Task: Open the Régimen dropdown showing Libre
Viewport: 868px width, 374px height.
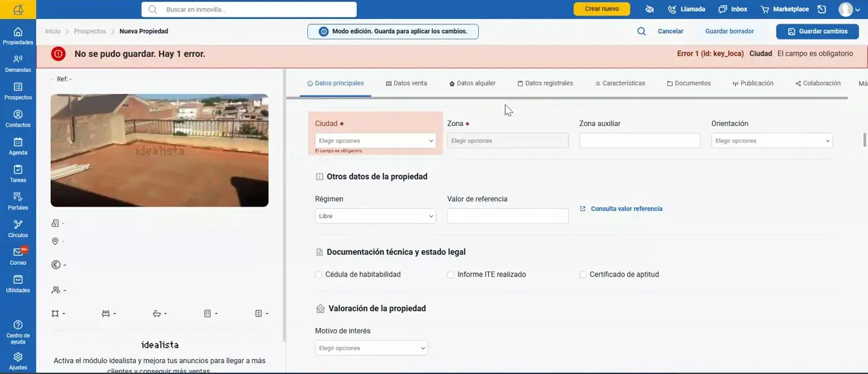Action: tap(375, 216)
